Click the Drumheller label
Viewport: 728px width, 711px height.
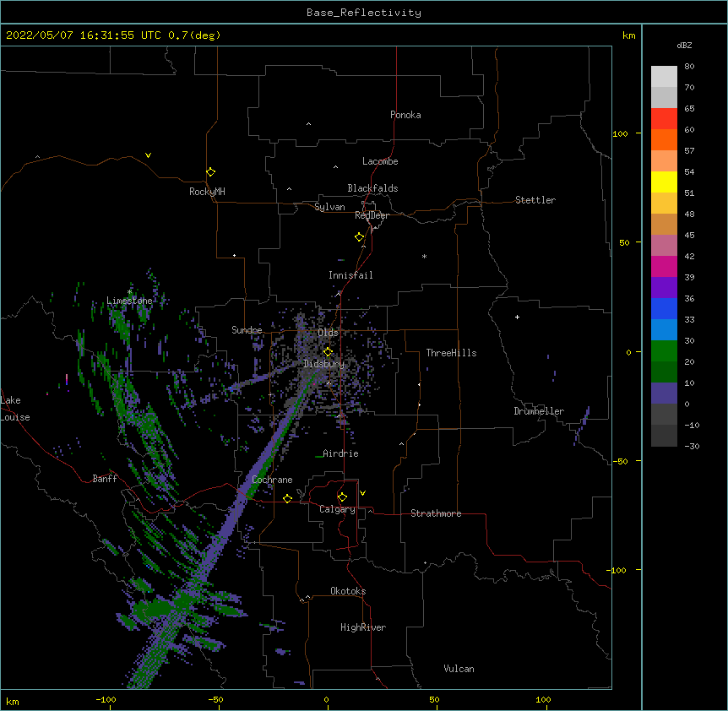[539, 411]
